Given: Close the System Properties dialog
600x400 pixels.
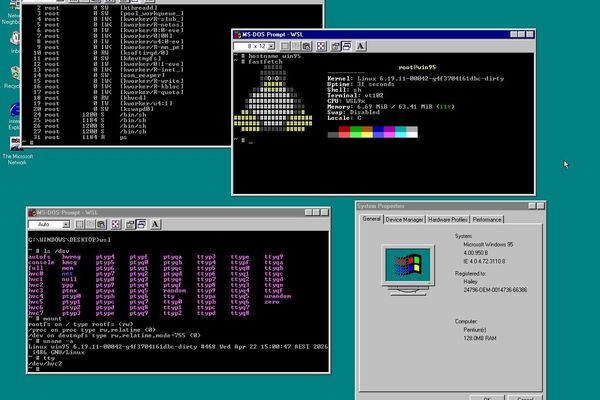Looking at the screenshot, I should point(540,206).
